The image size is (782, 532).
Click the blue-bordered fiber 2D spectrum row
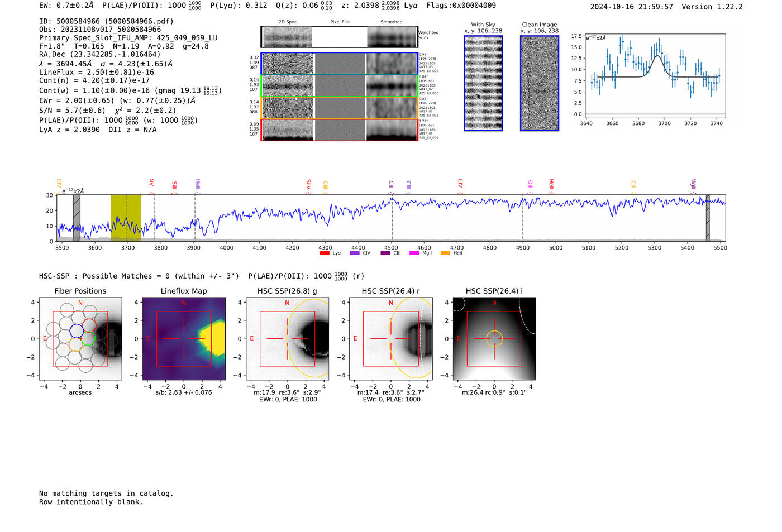[x=340, y=64]
